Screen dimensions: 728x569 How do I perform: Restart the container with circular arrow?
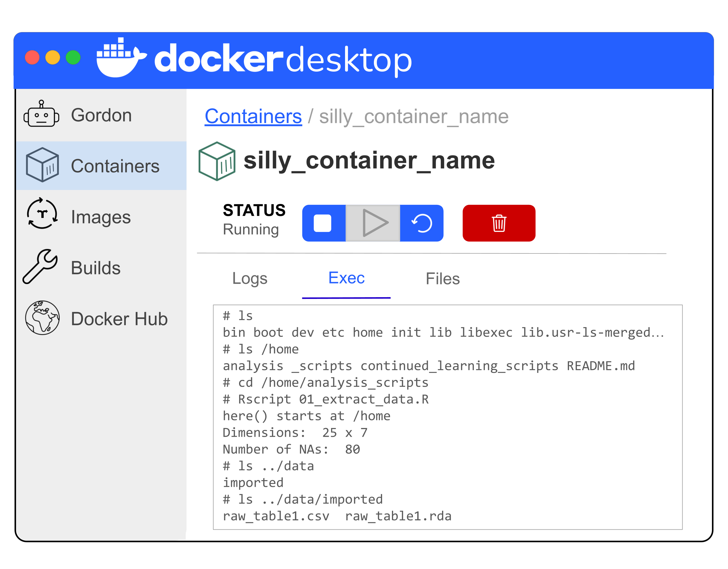(x=422, y=223)
